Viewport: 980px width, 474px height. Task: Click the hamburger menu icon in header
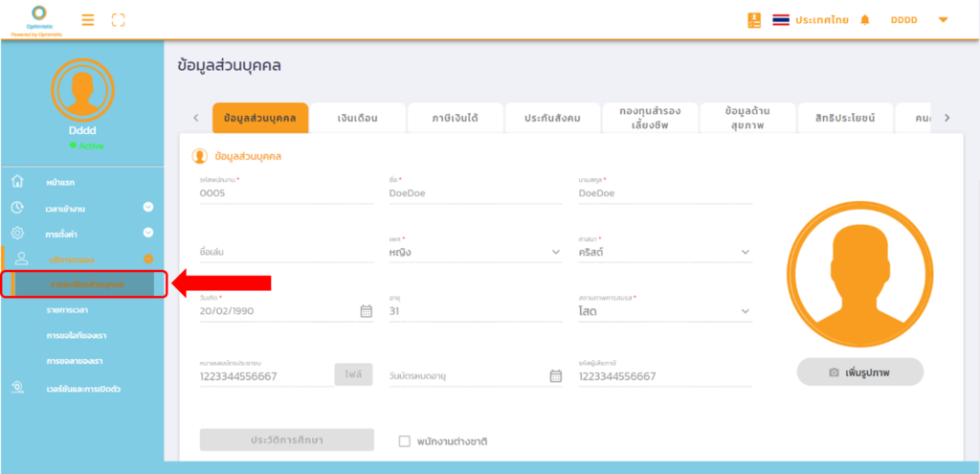click(x=87, y=19)
